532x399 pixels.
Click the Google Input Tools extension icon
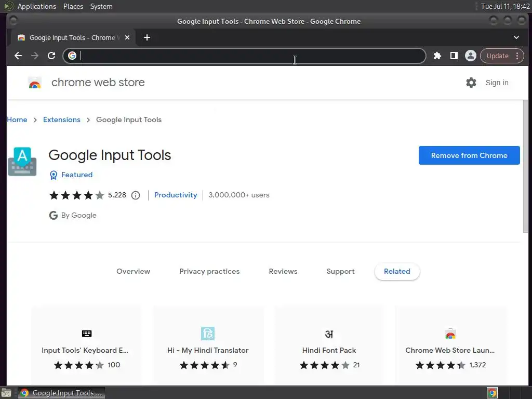(22, 162)
